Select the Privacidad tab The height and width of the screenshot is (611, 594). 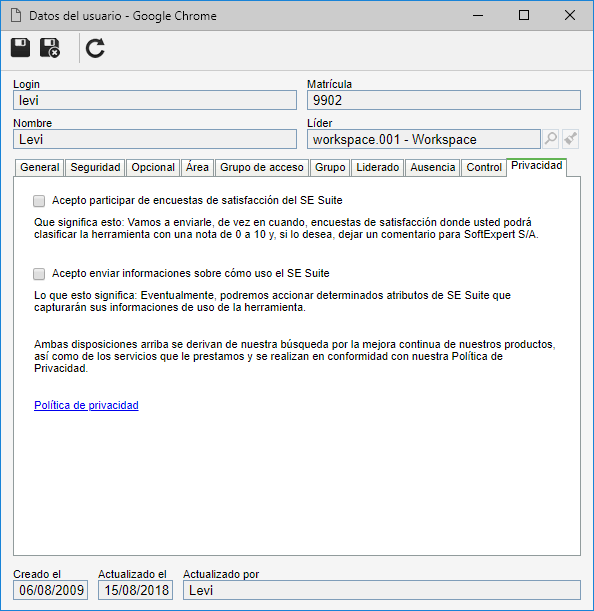[537, 166]
